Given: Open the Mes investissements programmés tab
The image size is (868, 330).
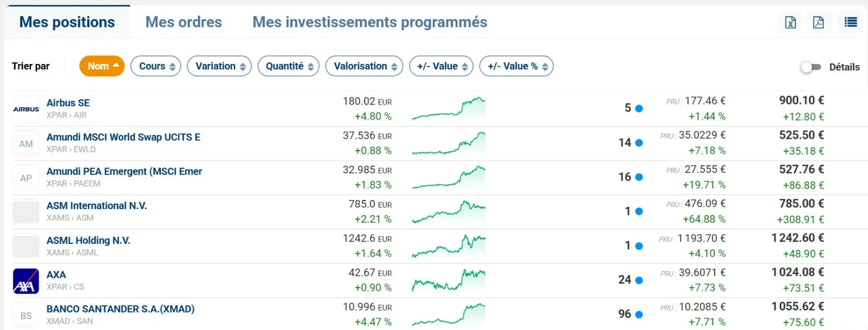Looking at the screenshot, I should tap(370, 22).
